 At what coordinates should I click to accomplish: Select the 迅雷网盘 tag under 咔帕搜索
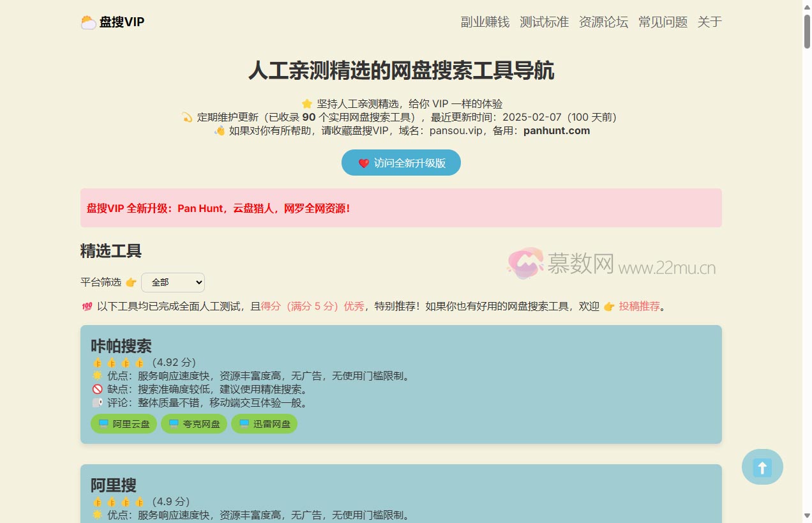click(x=264, y=423)
